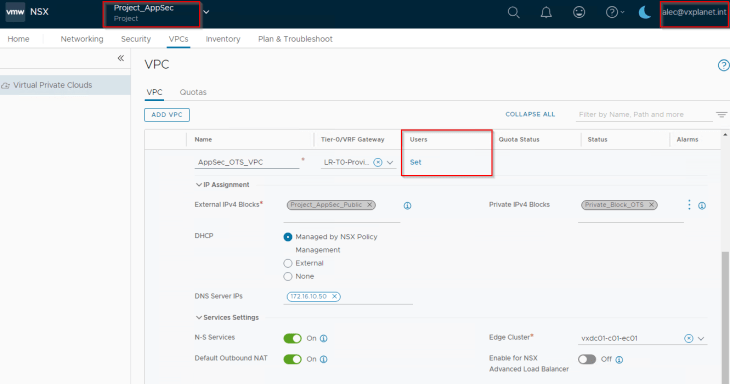
Task: Open the search magnifier icon
Action: [x=514, y=12]
